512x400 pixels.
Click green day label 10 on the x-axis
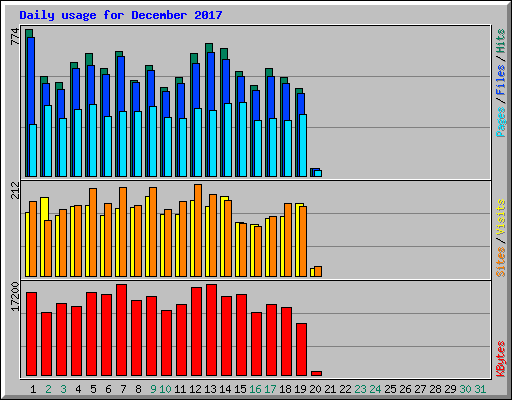[165, 389]
